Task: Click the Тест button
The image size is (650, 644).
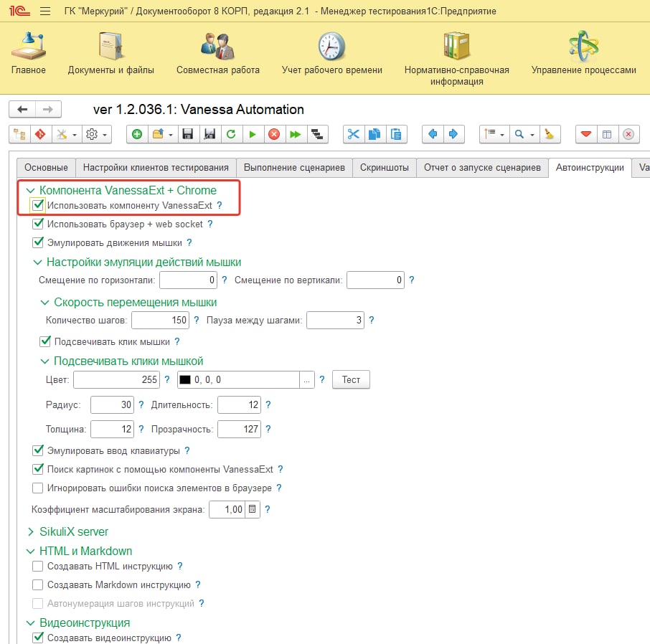Action: (351, 379)
